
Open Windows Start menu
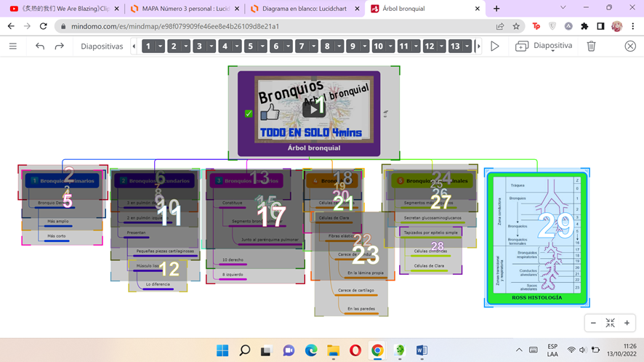pos(222,350)
